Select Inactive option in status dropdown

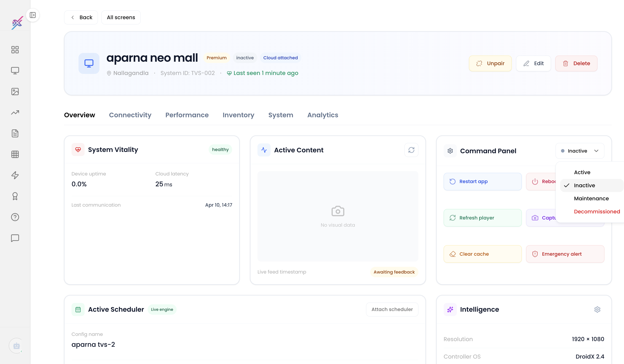tap(592, 185)
